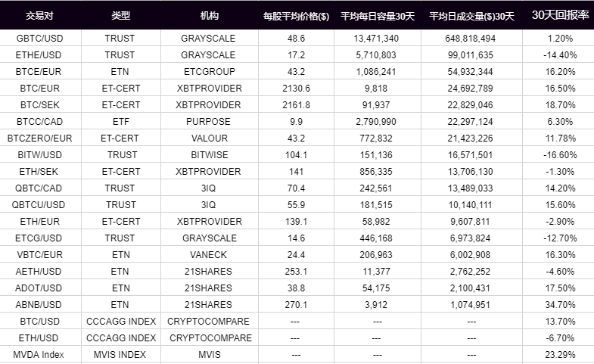Viewport: 594px width, 364px height.
Task: Select the BTCZERO/EUR cell
Action: click(40, 138)
